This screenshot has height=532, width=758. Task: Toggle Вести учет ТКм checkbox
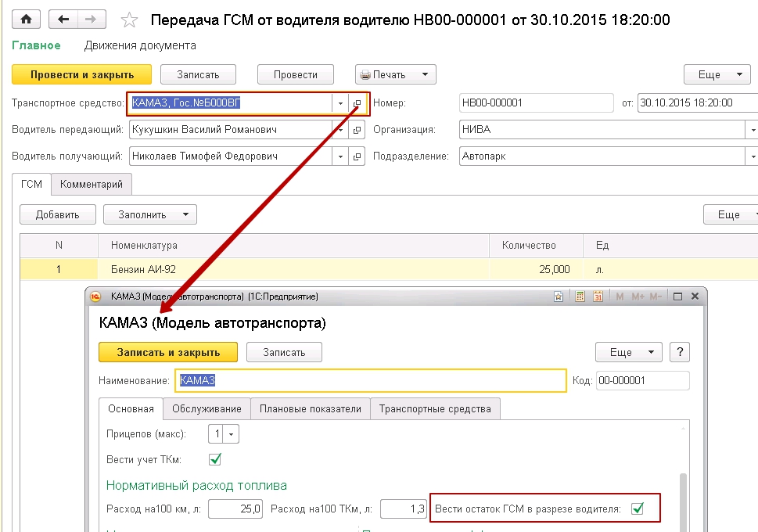click(215, 459)
